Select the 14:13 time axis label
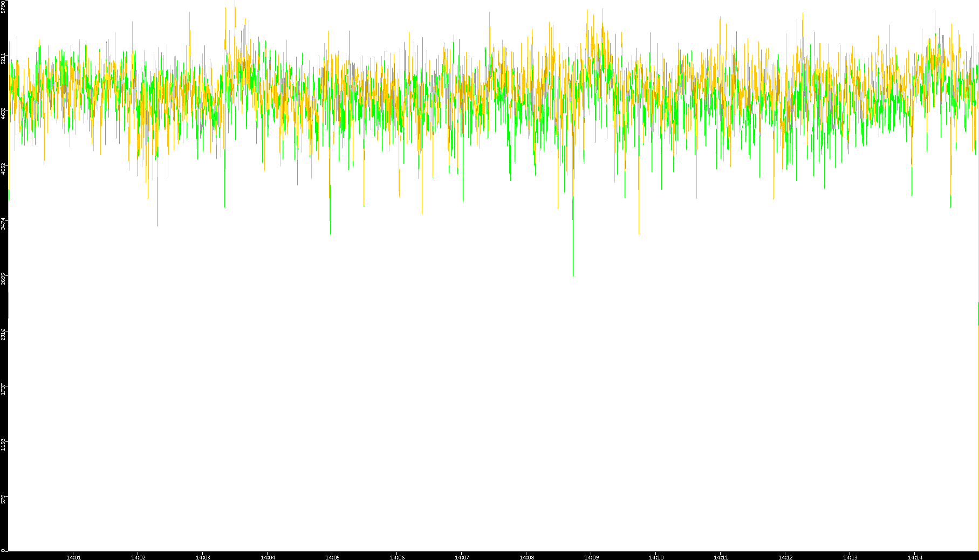 (850, 557)
